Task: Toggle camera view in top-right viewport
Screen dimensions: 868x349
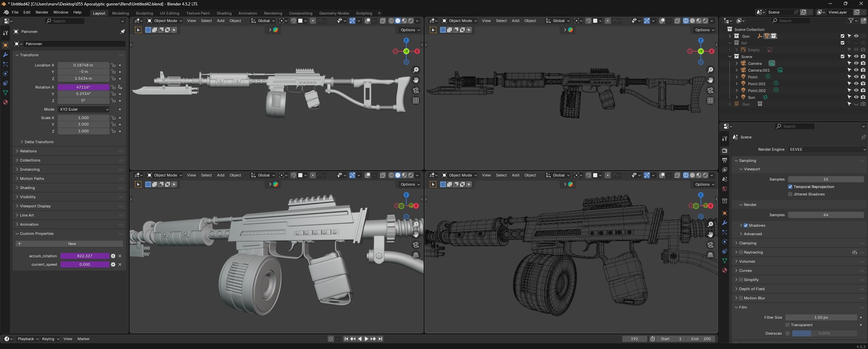Action: point(710,90)
